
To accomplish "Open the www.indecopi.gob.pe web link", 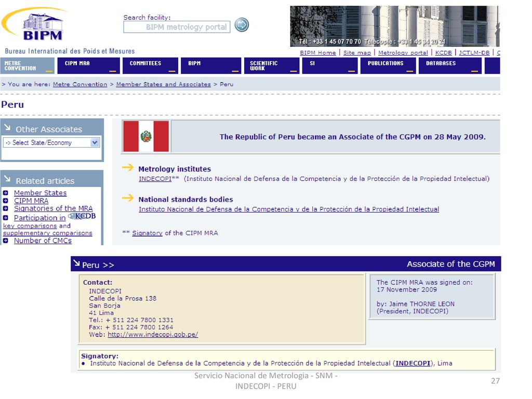I will coord(153,335).
